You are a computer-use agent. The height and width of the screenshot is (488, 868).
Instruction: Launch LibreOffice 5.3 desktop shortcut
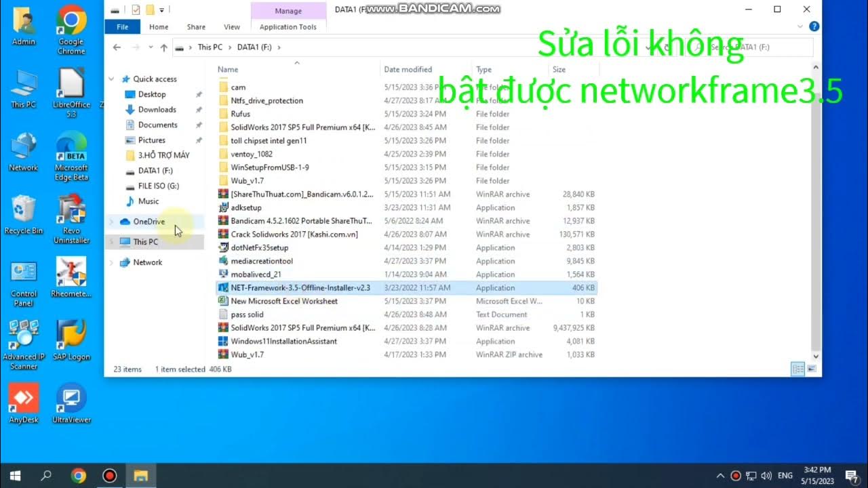pos(71,93)
